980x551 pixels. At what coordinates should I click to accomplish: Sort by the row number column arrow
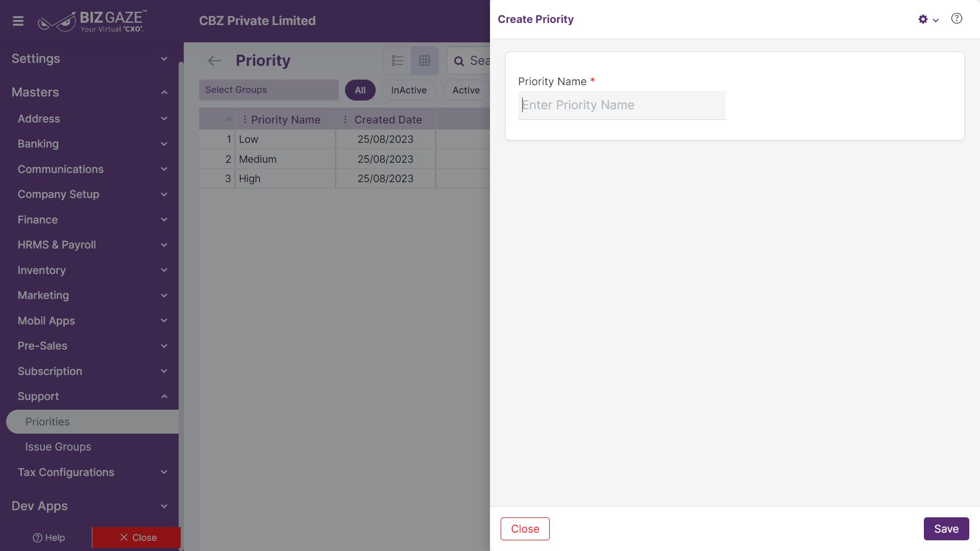pos(228,119)
